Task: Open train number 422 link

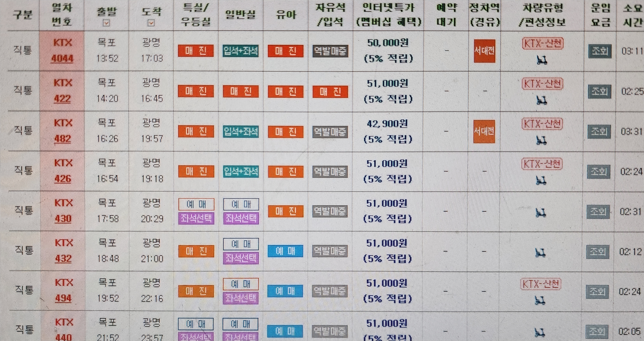Action: click(63, 99)
